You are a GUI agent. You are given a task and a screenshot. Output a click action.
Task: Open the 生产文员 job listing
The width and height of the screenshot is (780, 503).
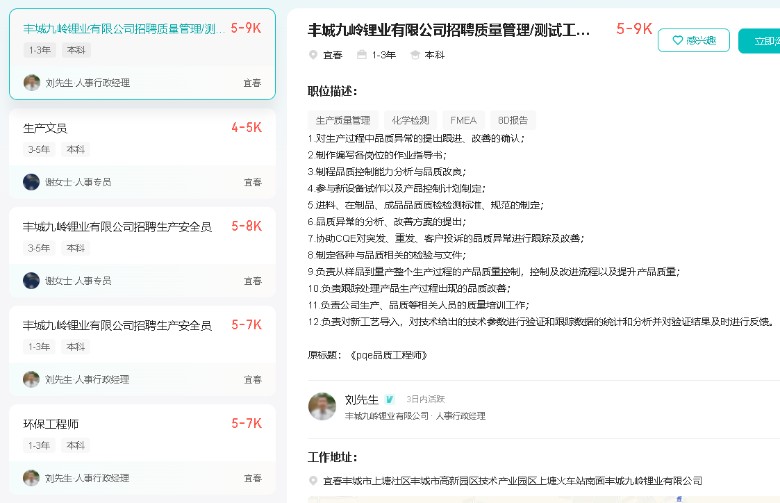(x=45, y=128)
